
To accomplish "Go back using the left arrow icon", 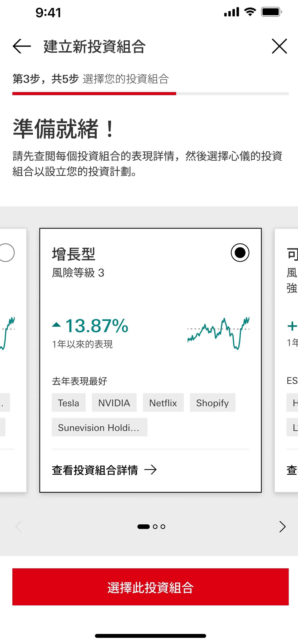I will 22,46.
